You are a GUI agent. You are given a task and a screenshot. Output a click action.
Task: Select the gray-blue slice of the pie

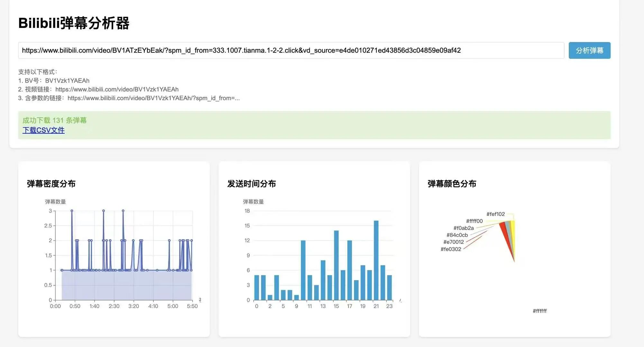(x=509, y=229)
